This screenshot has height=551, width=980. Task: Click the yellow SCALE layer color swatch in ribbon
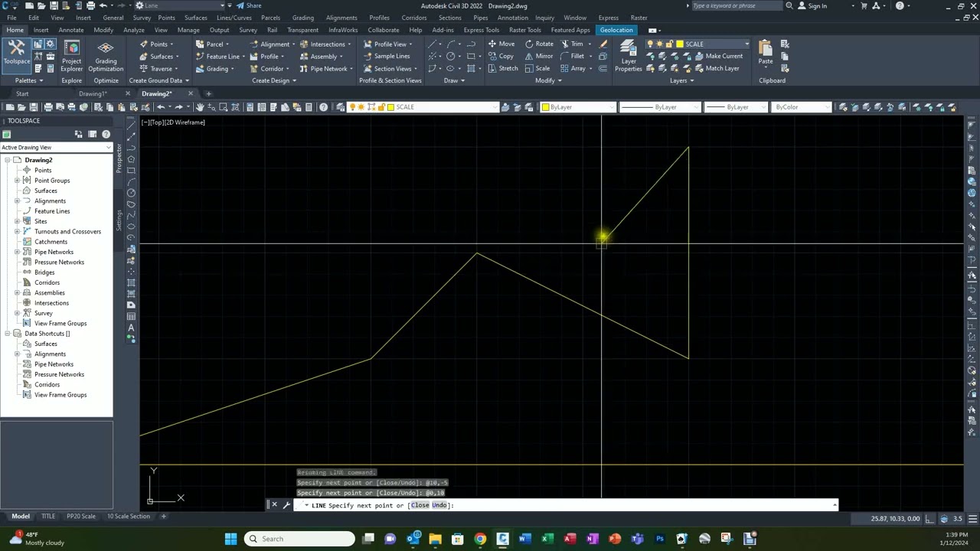pyautogui.click(x=678, y=44)
